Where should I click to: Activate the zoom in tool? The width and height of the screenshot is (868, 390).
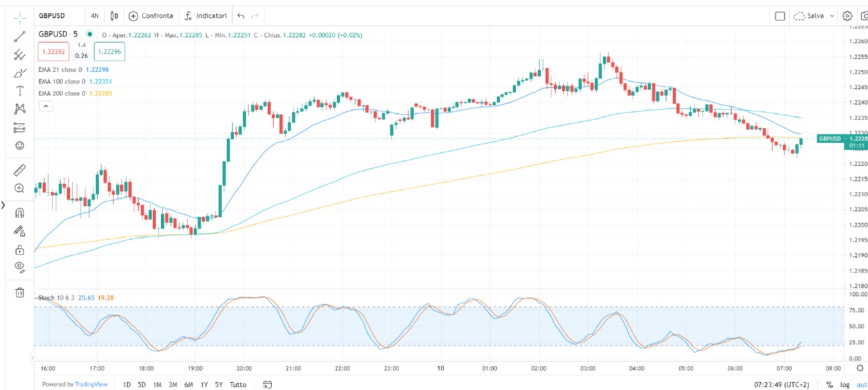[x=20, y=189]
